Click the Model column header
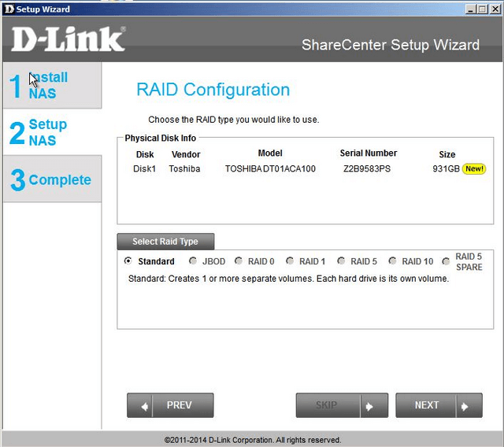 pos(270,153)
